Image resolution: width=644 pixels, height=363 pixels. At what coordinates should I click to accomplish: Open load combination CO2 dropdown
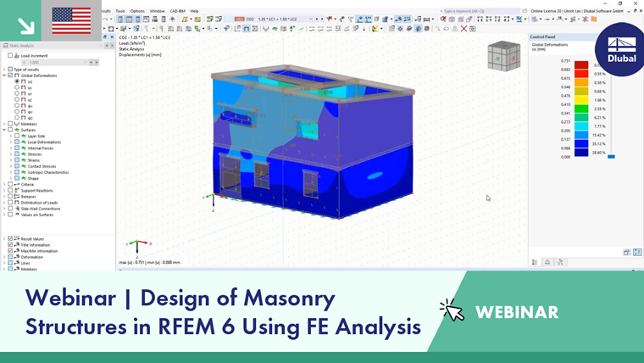coord(310,19)
